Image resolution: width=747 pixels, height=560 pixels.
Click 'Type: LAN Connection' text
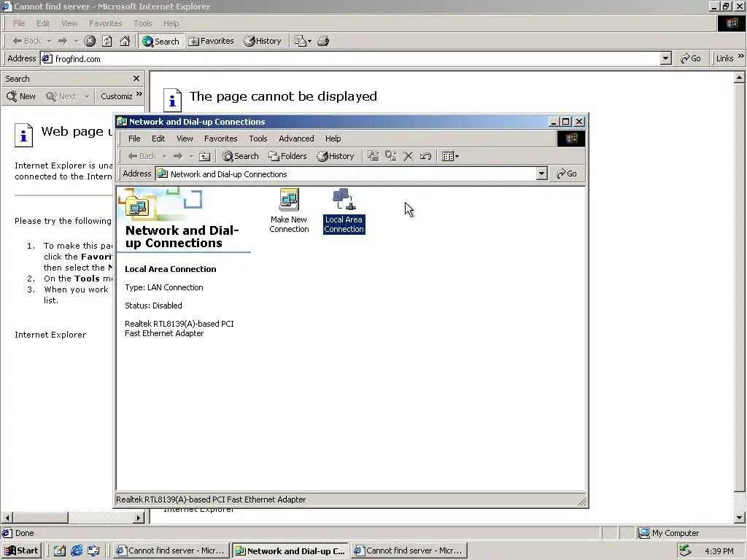164,287
